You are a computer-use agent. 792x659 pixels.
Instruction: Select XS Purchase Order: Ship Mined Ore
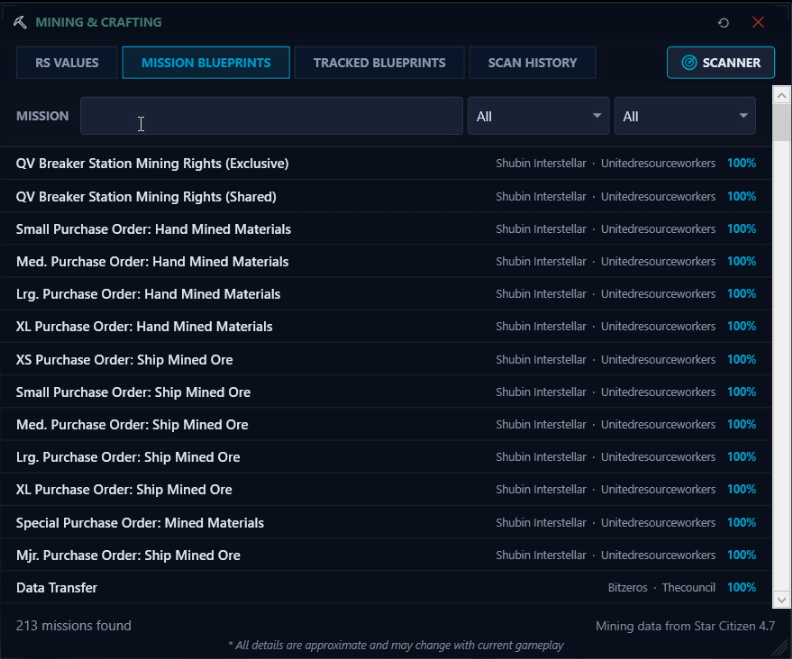pos(386,360)
